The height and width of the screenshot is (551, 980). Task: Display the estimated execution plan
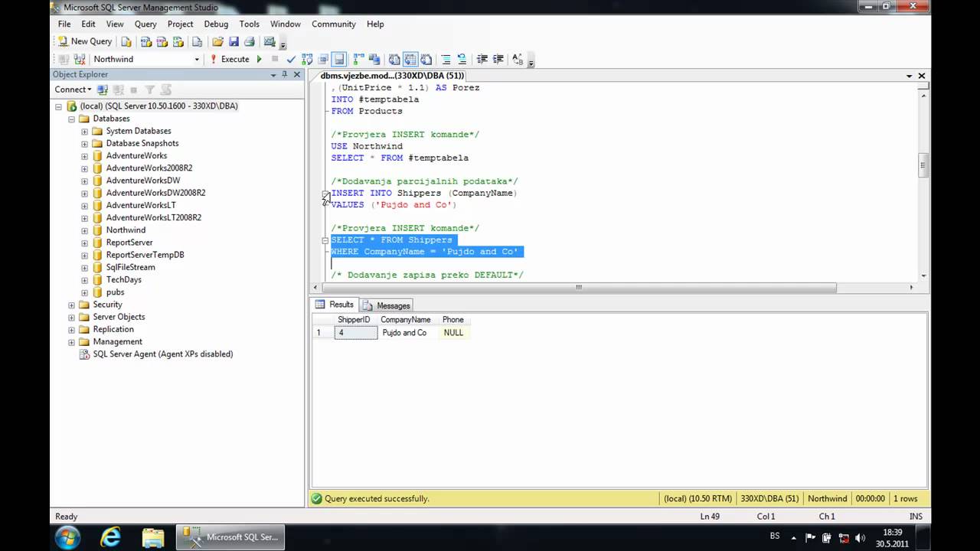point(307,59)
